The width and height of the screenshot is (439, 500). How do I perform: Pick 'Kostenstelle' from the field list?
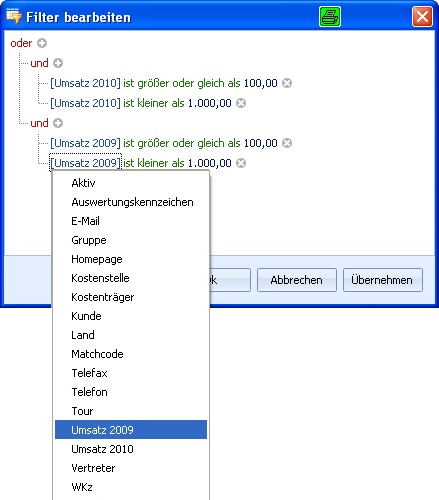[x=131, y=278]
